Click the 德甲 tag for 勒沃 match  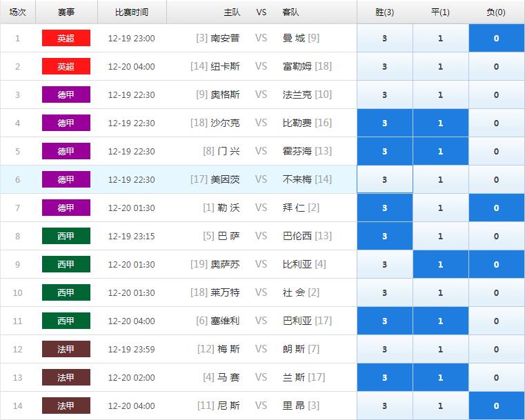click(66, 208)
